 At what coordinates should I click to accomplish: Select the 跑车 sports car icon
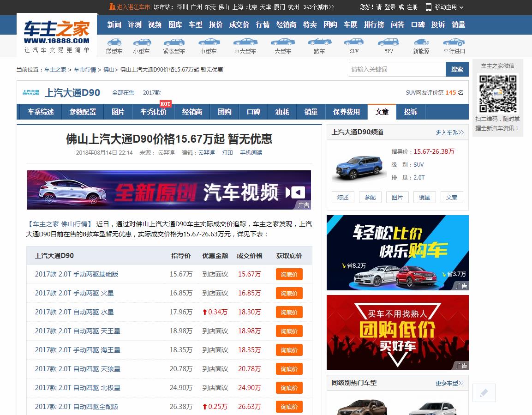pos(320,42)
